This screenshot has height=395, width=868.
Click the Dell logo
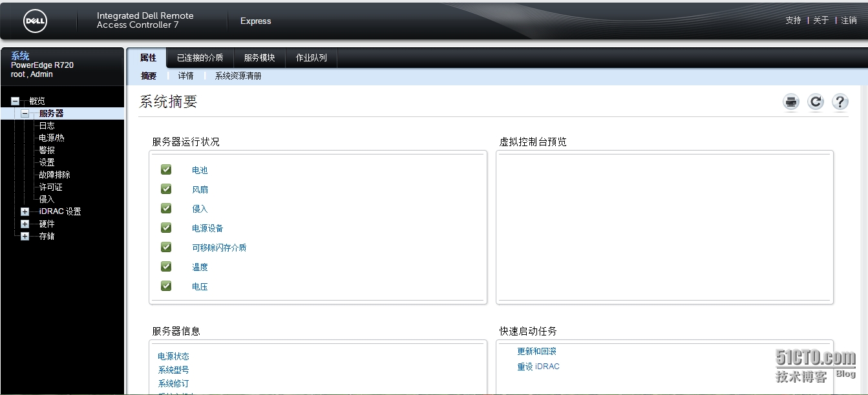(36, 21)
